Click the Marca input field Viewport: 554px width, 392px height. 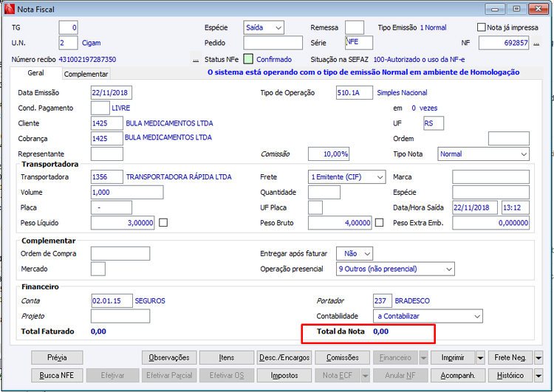tap(490, 177)
